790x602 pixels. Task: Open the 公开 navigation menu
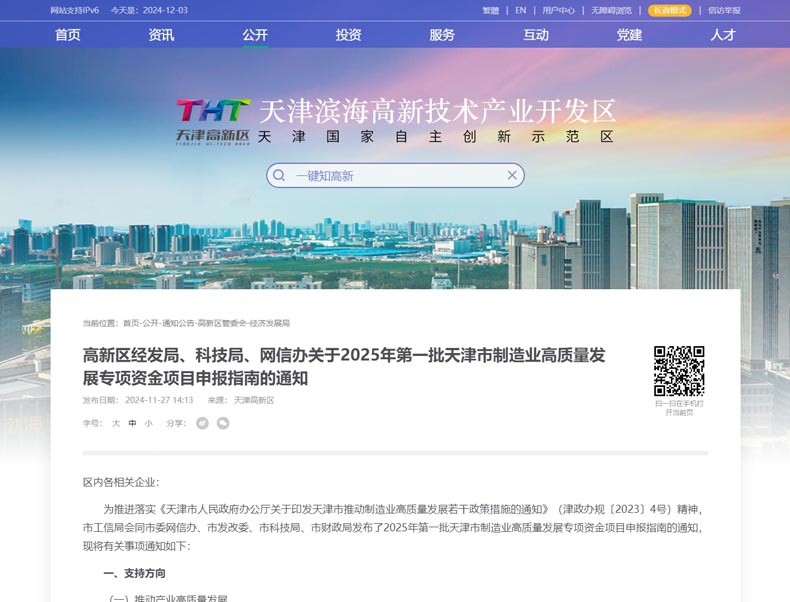255,35
